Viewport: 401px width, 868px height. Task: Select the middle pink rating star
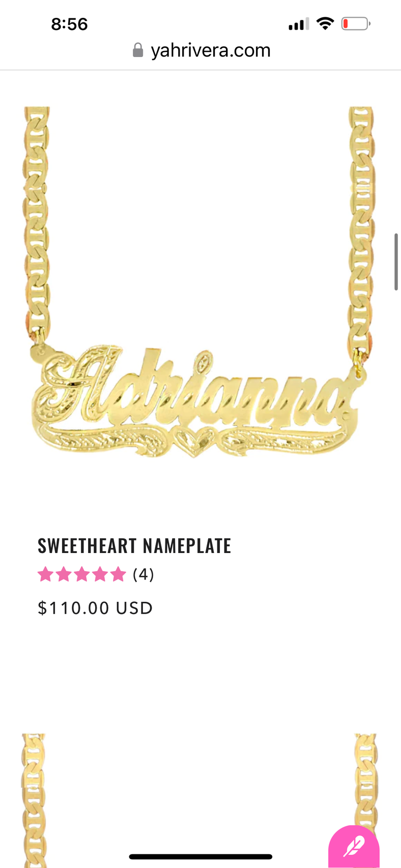(x=81, y=574)
